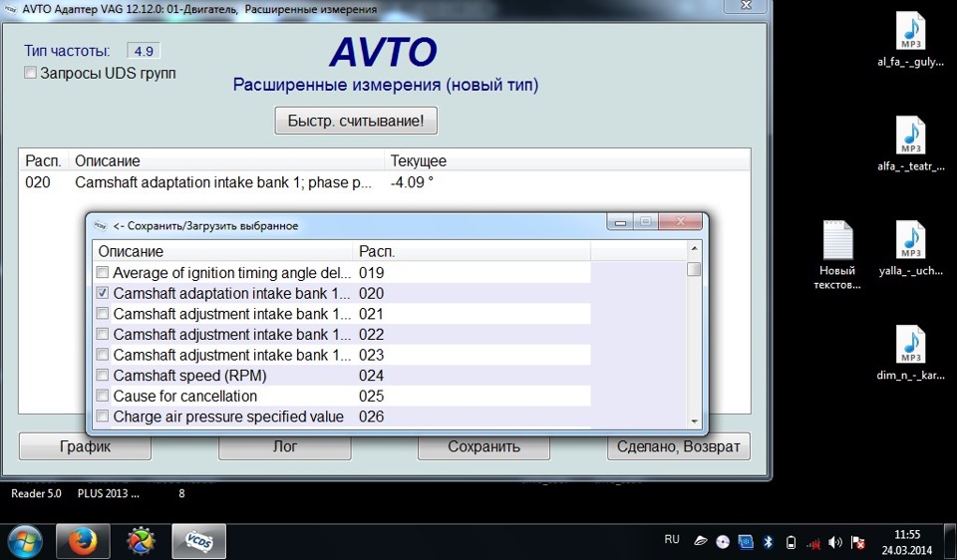Uncheck Camshaft adaptation intake bank 1 020
This screenshot has height=560, width=957.
point(103,293)
